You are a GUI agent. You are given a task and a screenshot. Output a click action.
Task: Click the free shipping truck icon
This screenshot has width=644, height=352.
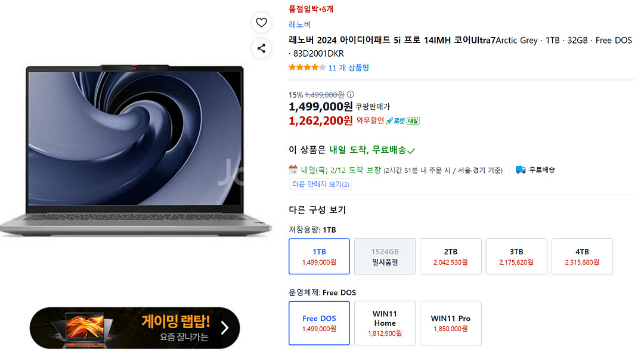(521, 169)
